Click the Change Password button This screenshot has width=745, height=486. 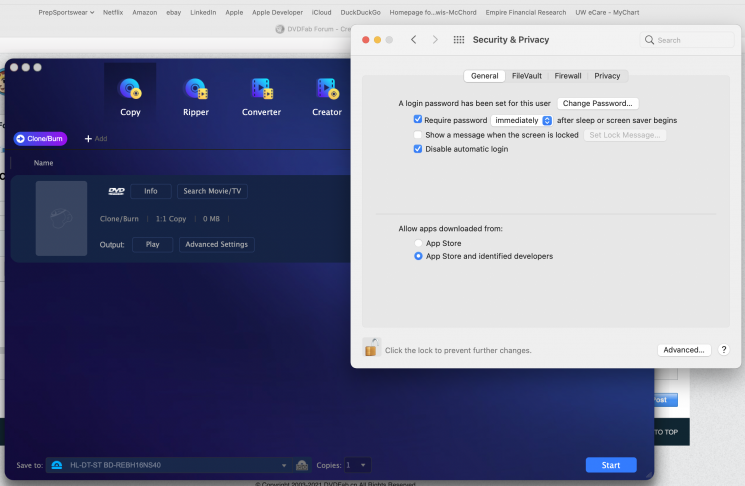point(598,103)
